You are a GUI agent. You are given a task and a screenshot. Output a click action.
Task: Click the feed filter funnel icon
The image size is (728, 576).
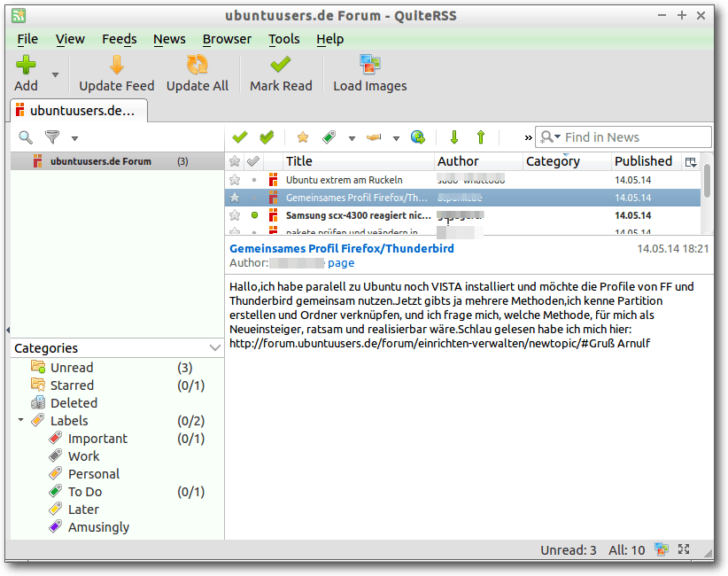point(52,137)
